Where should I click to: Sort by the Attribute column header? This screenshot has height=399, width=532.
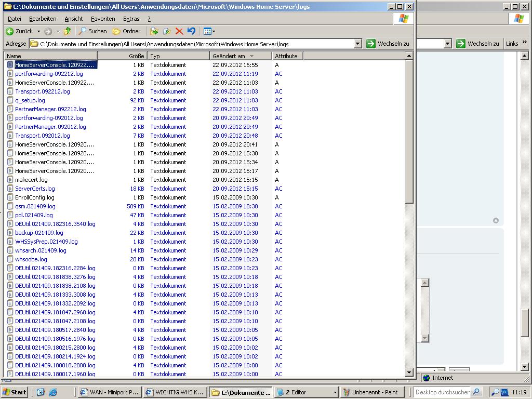click(287, 56)
